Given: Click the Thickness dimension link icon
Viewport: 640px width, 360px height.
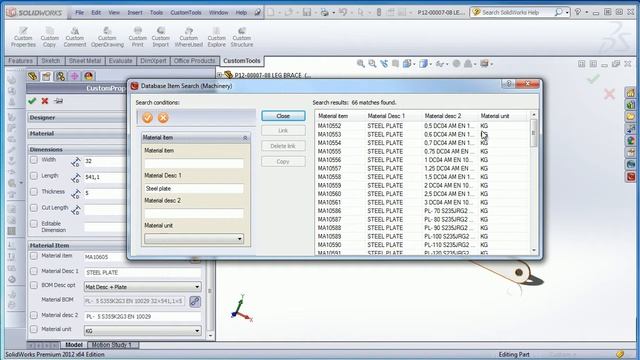Looking at the screenshot, I should pos(76,193).
